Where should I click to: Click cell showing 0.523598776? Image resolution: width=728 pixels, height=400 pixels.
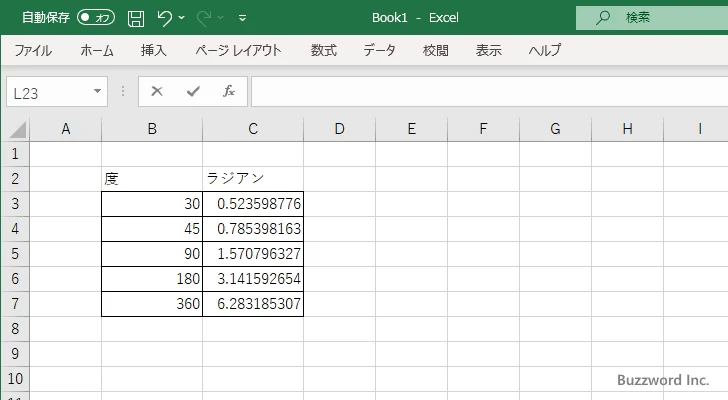click(x=253, y=204)
